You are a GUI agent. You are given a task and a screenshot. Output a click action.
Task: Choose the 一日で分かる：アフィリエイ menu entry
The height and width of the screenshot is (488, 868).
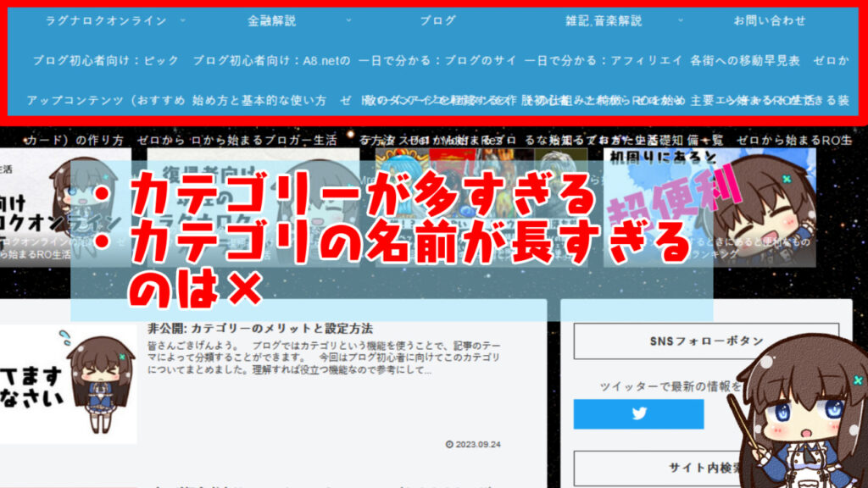click(604, 61)
